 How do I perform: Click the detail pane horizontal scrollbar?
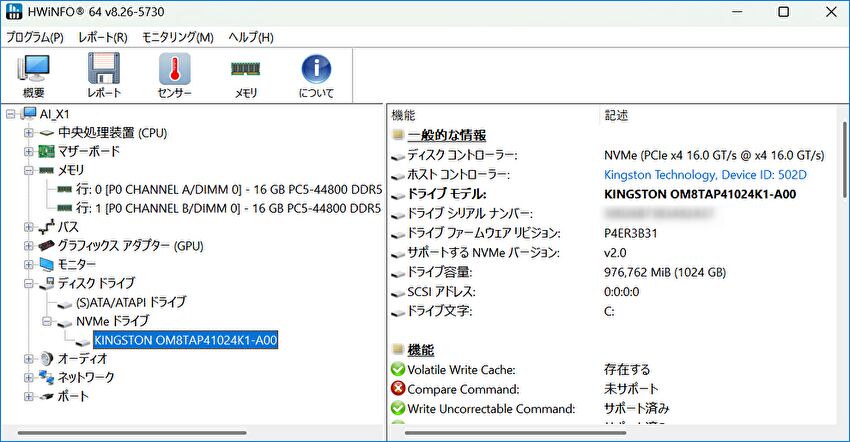(515, 433)
